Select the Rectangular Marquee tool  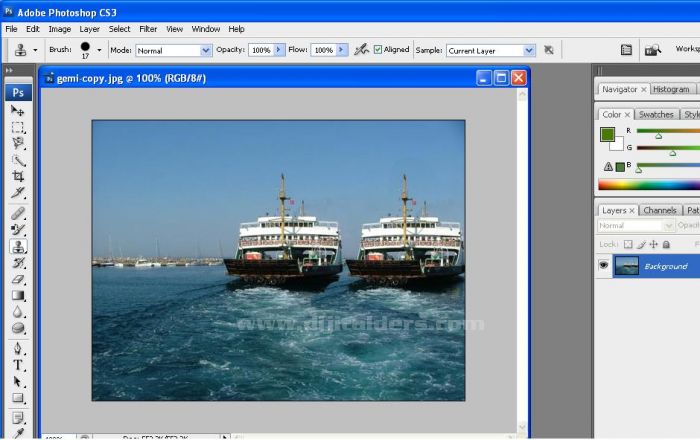tap(18, 127)
